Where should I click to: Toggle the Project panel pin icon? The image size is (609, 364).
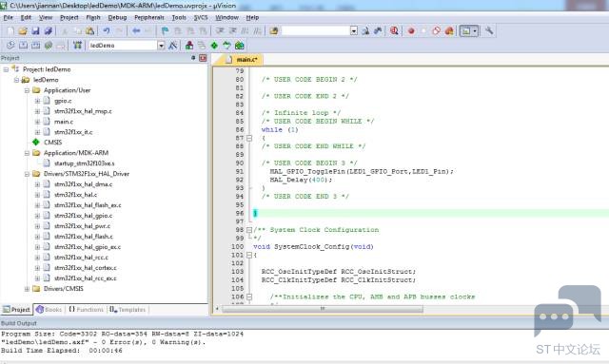click(x=193, y=58)
